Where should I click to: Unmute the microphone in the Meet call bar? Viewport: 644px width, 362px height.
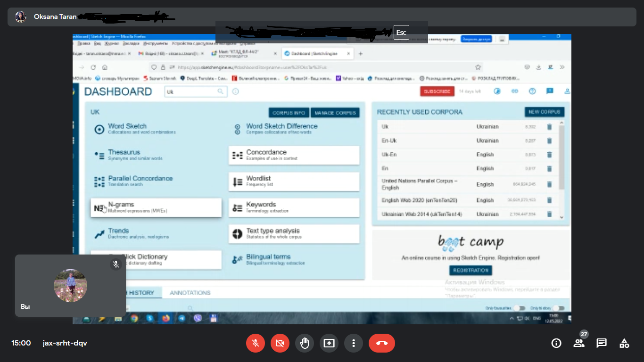point(256,343)
